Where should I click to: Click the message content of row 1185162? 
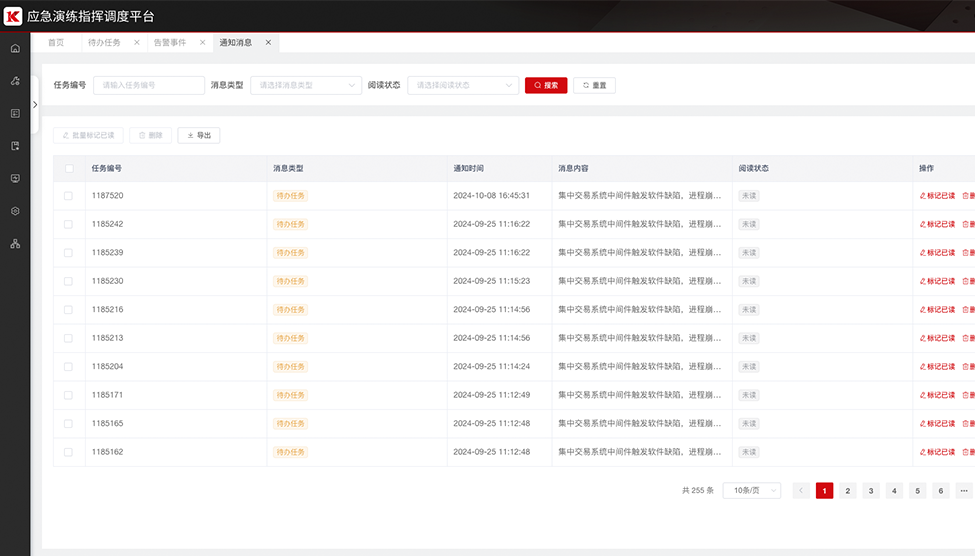tap(640, 452)
